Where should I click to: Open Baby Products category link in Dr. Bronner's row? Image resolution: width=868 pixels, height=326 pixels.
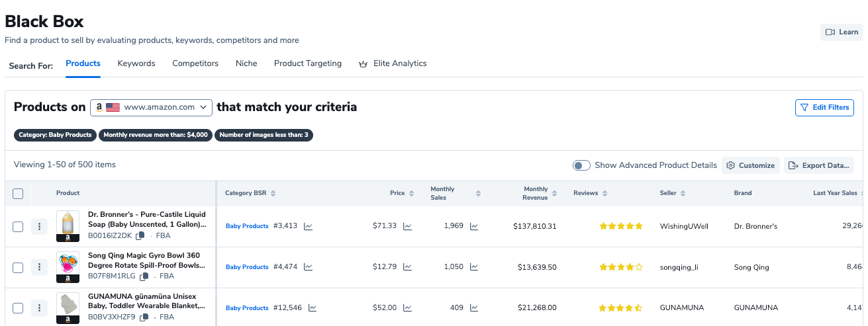tap(247, 226)
